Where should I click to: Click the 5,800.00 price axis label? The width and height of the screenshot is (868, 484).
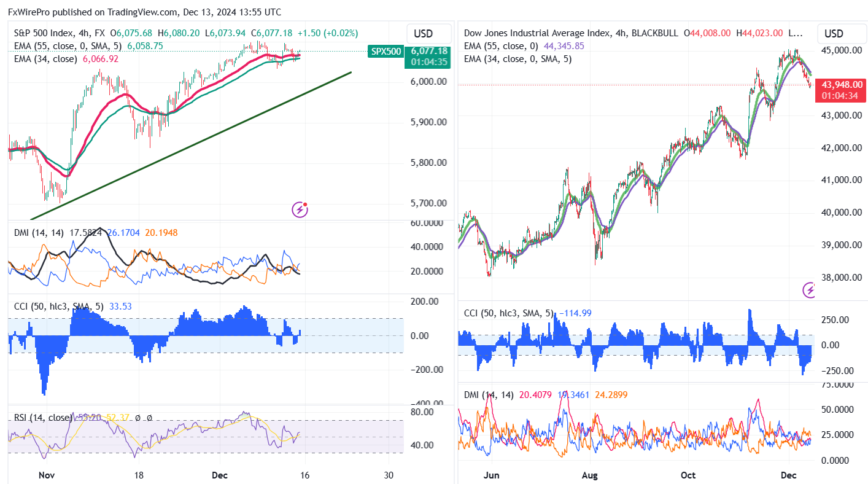427,163
